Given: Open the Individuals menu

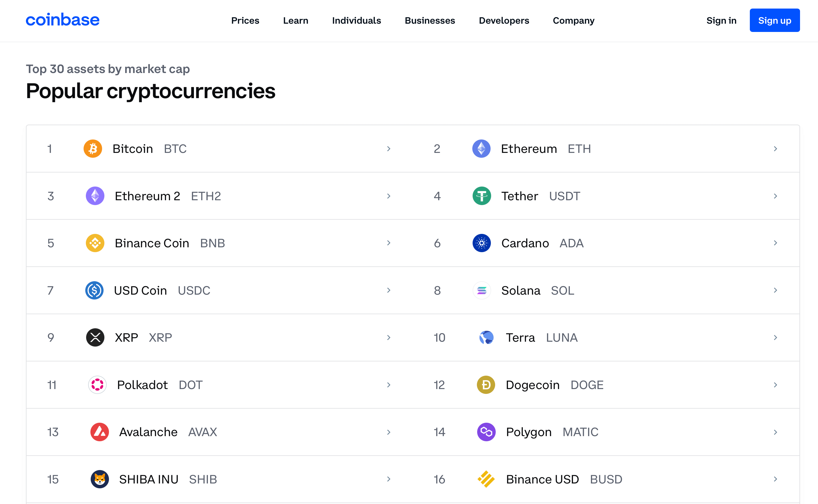Looking at the screenshot, I should 356,21.
